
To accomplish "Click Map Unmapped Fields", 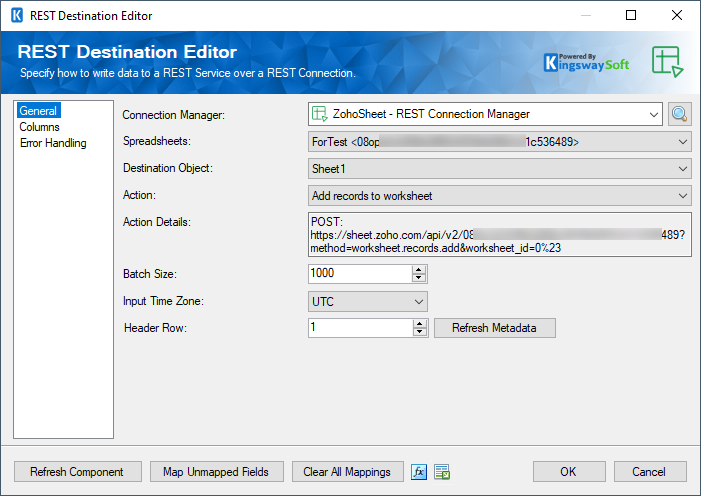I will click(x=216, y=472).
